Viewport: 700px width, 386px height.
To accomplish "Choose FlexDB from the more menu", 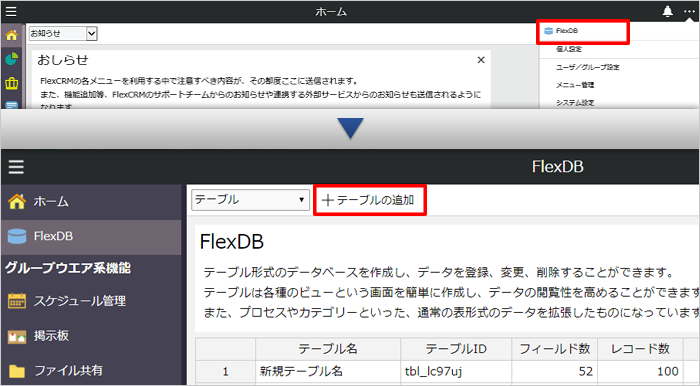I will pyautogui.click(x=583, y=31).
